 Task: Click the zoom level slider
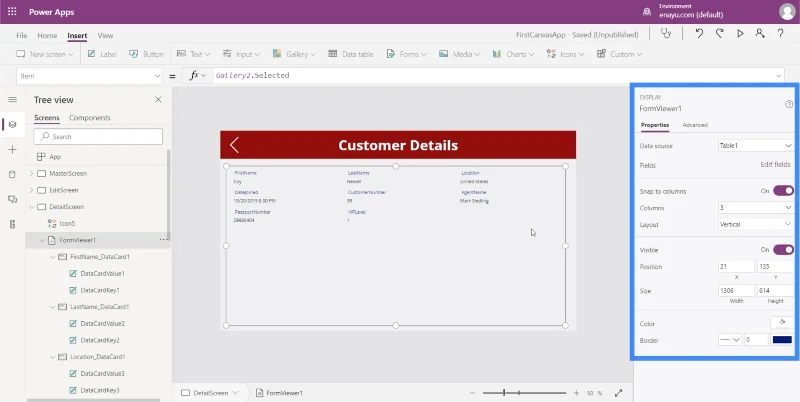click(x=524, y=393)
